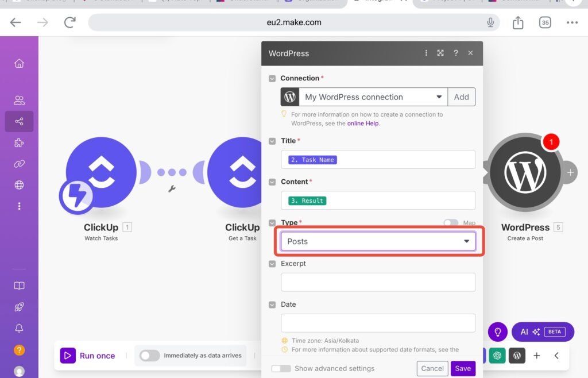This screenshot has width=588, height=378.
Task: Save the WordPress module settings
Action: point(463,369)
